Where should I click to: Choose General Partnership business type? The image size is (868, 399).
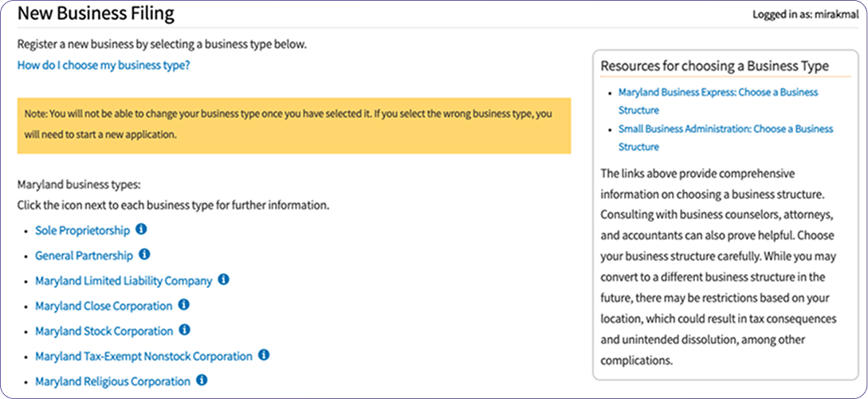(84, 256)
